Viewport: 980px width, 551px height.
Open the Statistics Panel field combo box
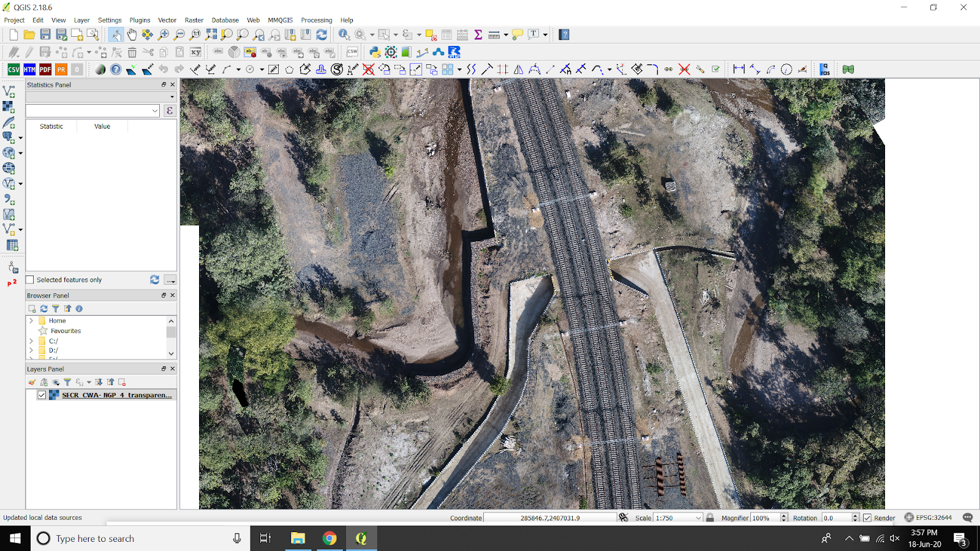pos(92,111)
